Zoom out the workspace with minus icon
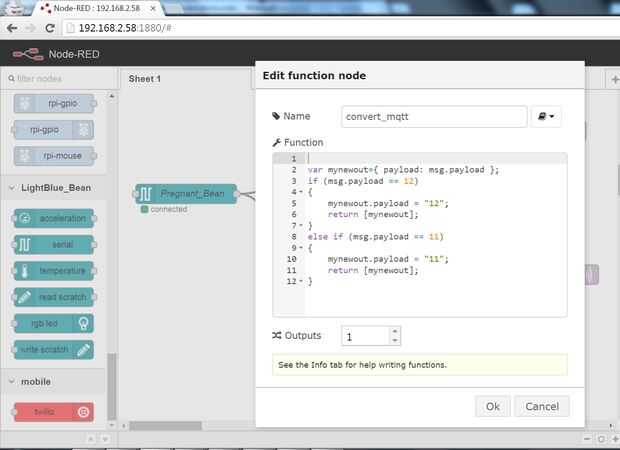The width and height of the screenshot is (620, 450). [587, 439]
